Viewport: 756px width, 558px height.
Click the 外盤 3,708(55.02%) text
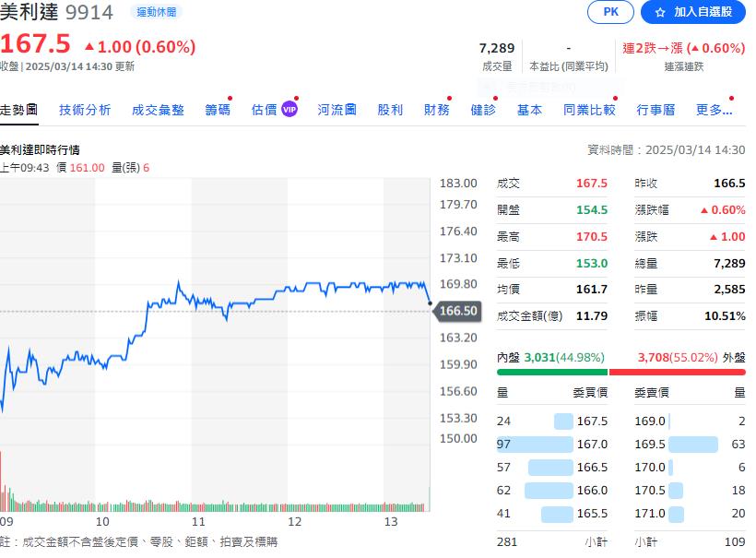pos(691,357)
